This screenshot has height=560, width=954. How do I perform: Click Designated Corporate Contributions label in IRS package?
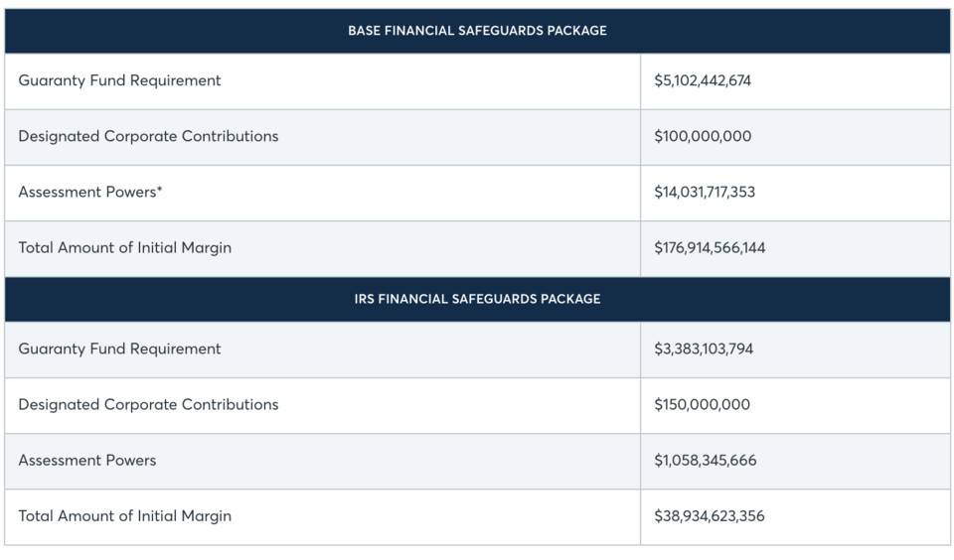(148, 404)
